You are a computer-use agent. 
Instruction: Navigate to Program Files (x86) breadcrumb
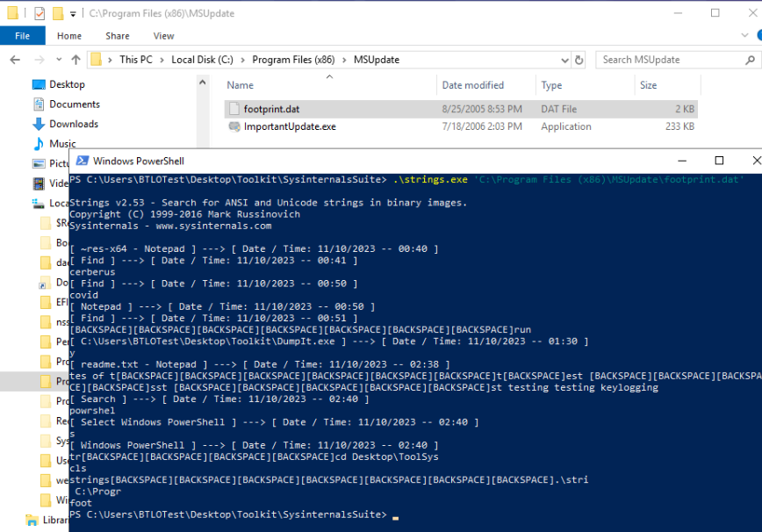(x=293, y=60)
